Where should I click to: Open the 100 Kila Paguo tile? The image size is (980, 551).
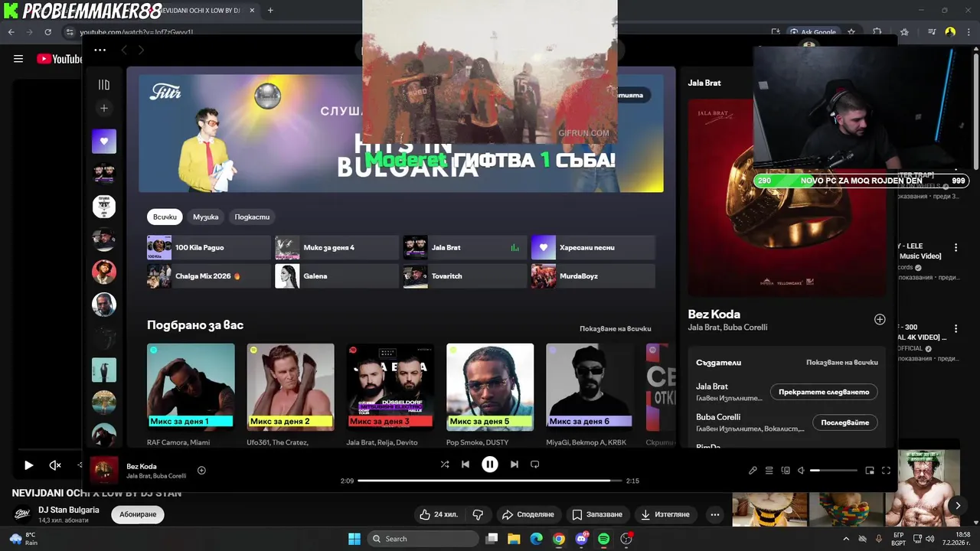[x=209, y=248]
